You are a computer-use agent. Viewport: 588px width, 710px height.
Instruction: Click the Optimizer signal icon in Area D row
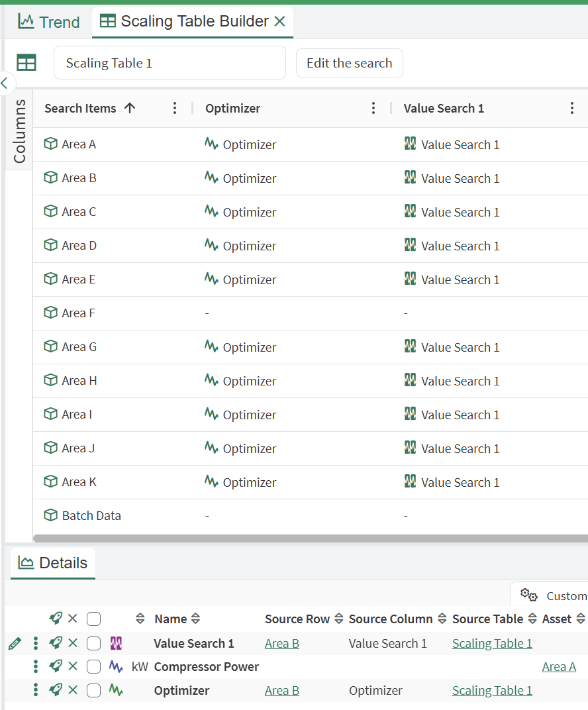pyautogui.click(x=211, y=245)
